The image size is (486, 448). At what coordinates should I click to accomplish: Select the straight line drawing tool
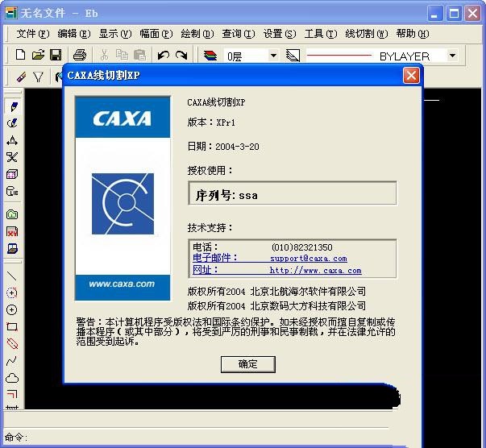(12, 276)
